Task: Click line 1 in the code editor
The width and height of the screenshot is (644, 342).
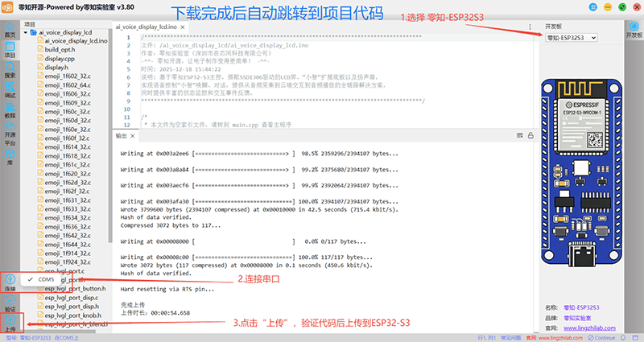Action: point(281,37)
